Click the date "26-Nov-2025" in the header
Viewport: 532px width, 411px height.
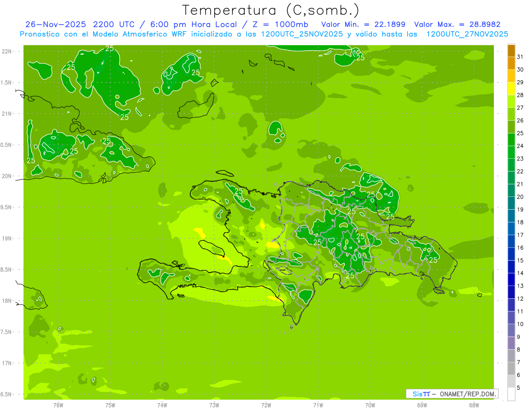[x=55, y=24]
